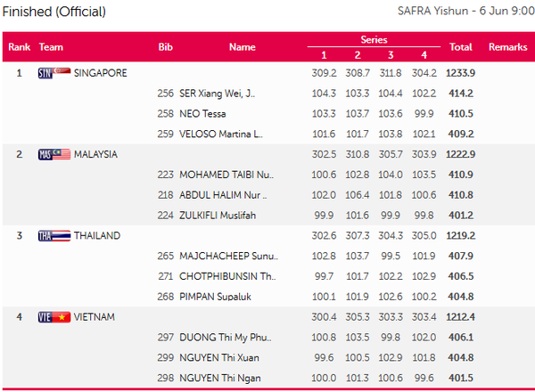Select the SIN country code badge
Screen dimensions: 535x392
pyautogui.click(x=45, y=72)
